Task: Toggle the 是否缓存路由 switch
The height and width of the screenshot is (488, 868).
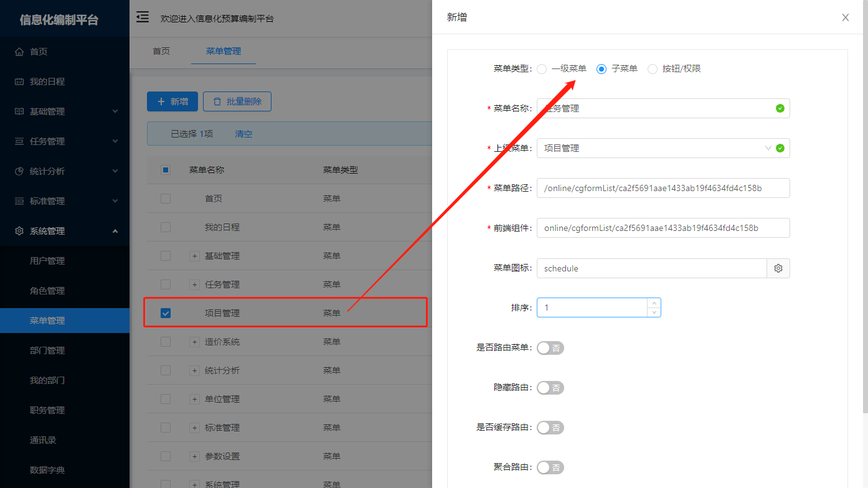Action: point(550,428)
